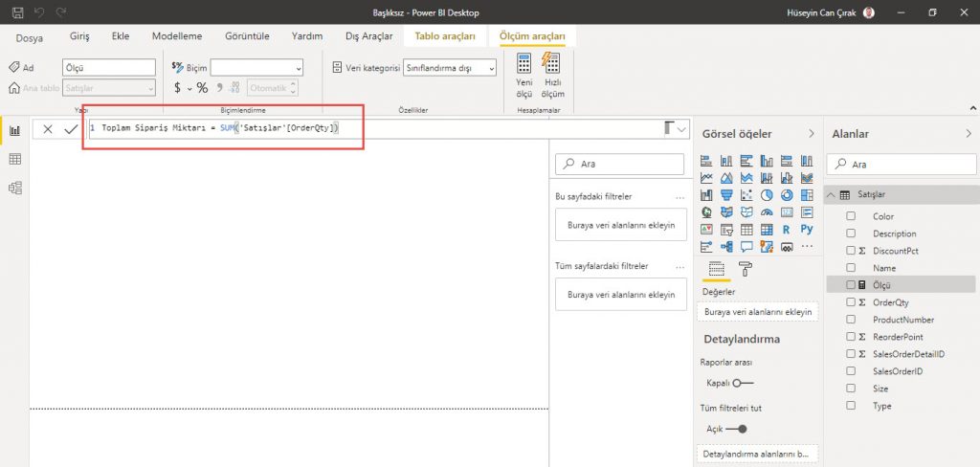Save the file with the diskette icon
980x467 pixels.
click(x=17, y=12)
